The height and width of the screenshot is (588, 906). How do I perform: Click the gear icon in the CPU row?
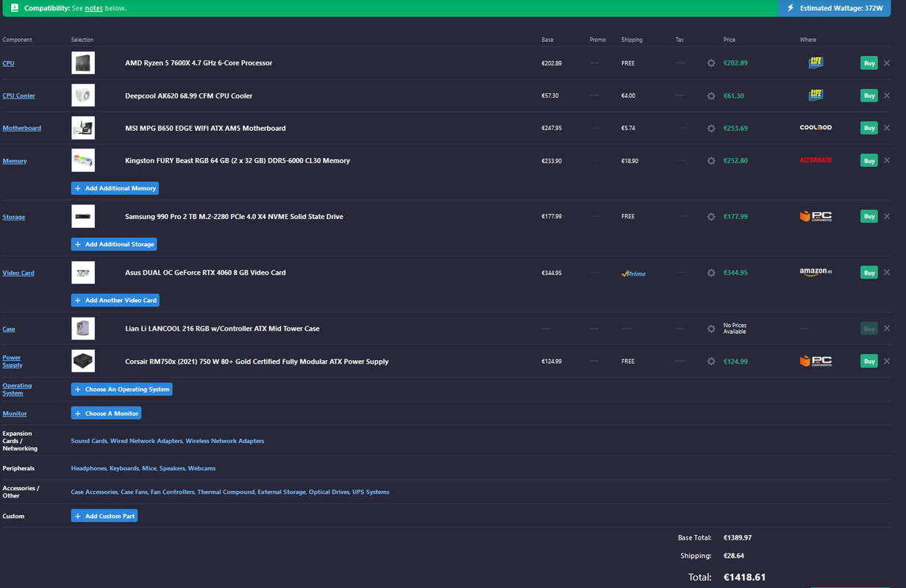point(711,63)
